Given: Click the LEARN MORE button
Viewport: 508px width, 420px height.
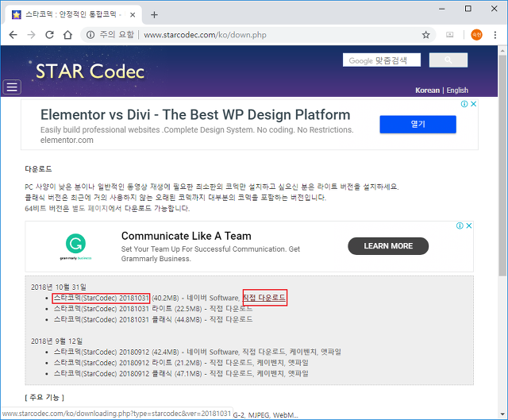Looking at the screenshot, I should (388, 246).
